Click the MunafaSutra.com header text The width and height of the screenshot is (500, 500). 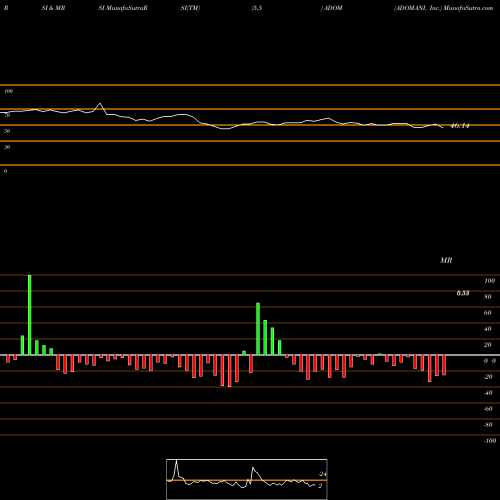pyautogui.click(x=468, y=8)
